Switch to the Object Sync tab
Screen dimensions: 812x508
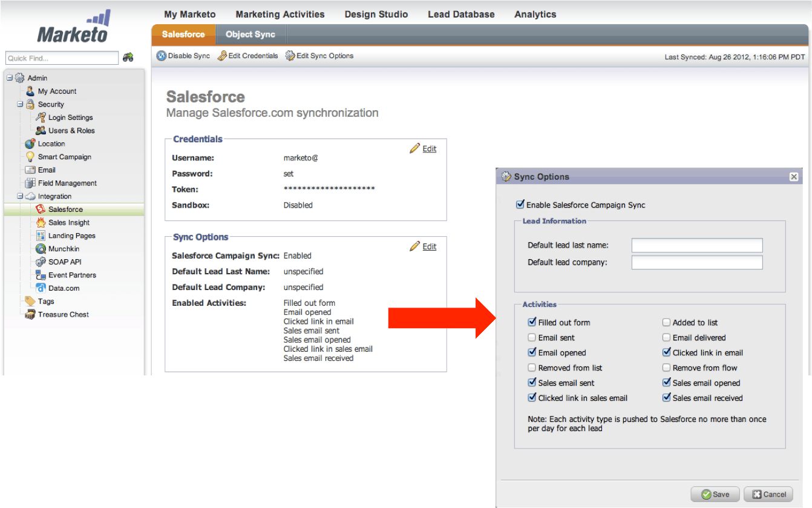point(250,34)
